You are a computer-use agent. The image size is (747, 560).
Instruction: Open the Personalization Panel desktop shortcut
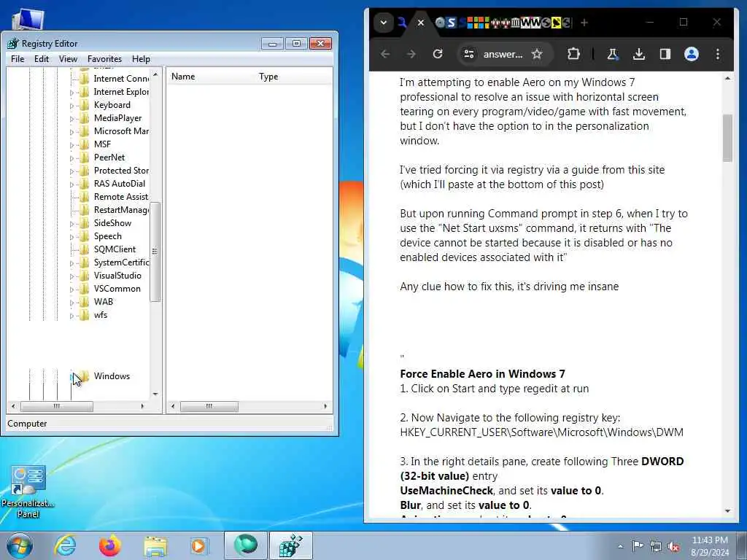(28, 492)
